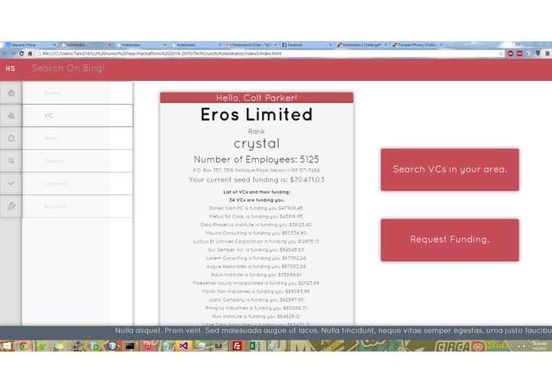Viewport: 552px width, 392px height.
Task: Open the Search. menu item
Action: [78, 160]
